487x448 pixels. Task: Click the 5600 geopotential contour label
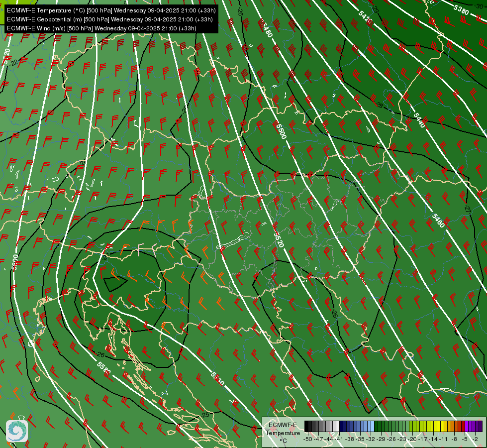click(16, 262)
